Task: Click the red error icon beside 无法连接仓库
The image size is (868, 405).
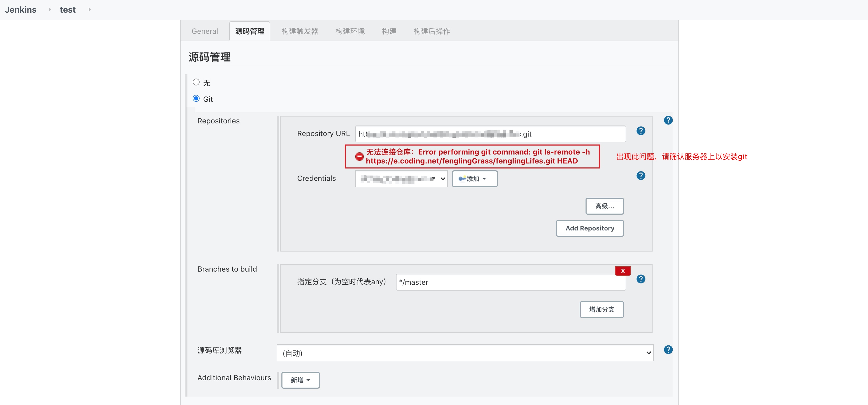Action: click(x=359, y=157)
